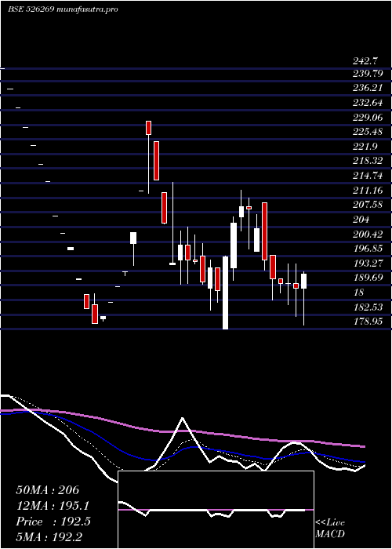Click the 211.16 price axis label
This screenshot has width=392, height=549.
coord(368,191)
